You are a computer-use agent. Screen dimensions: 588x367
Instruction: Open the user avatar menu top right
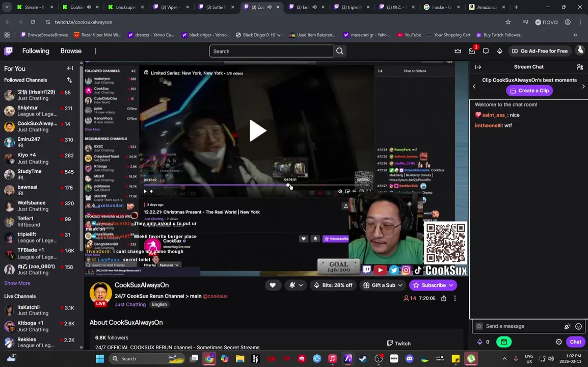[x=580, y=50]
